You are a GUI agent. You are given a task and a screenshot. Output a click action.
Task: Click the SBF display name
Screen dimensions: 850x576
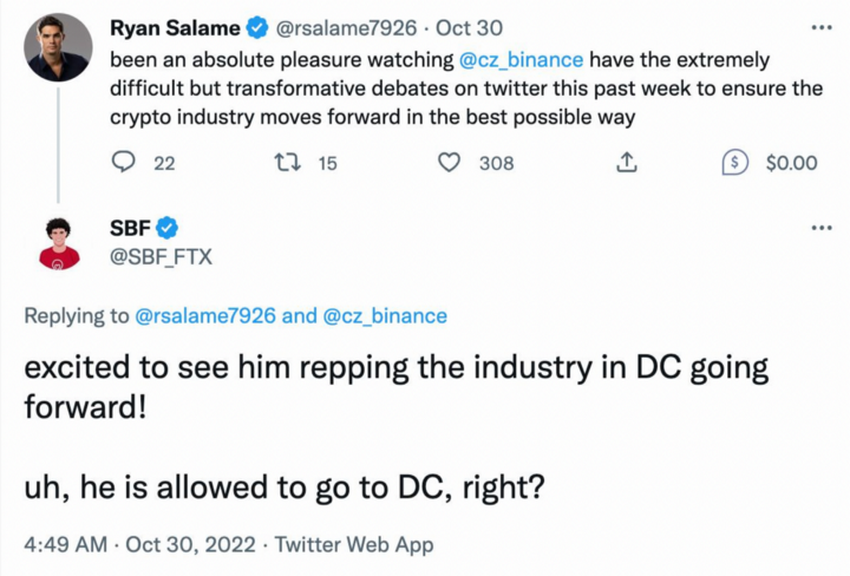pos(129,228)
